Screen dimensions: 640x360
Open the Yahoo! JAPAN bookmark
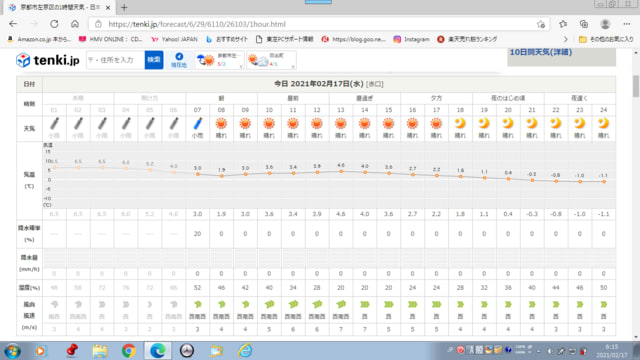coord(174,39)
